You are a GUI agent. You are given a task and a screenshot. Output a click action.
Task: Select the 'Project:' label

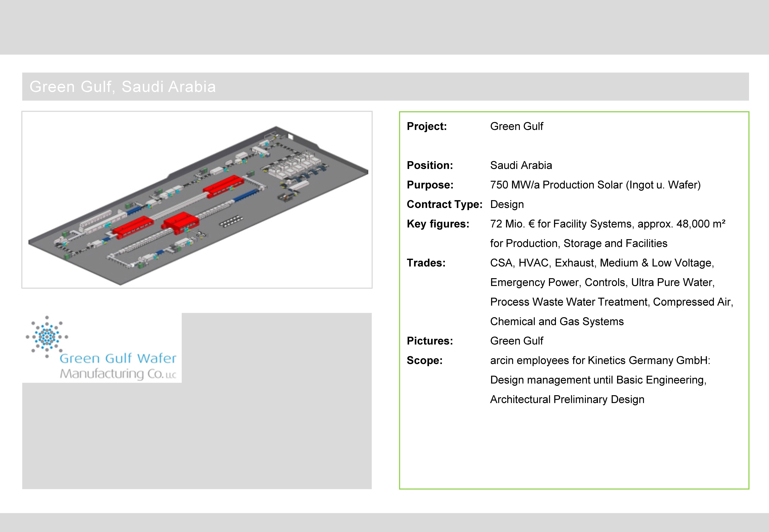coord(426,126)
